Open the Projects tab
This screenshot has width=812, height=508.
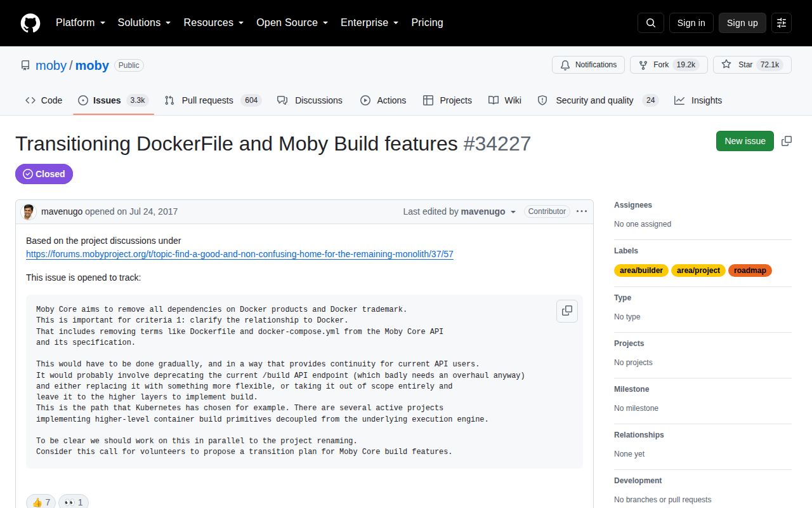click(x=447, y=100)
